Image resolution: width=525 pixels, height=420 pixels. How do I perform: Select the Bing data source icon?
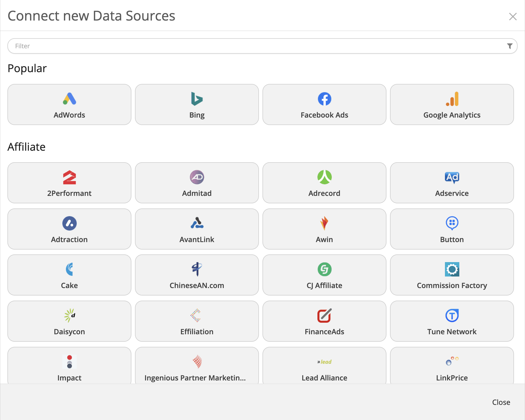197,99
